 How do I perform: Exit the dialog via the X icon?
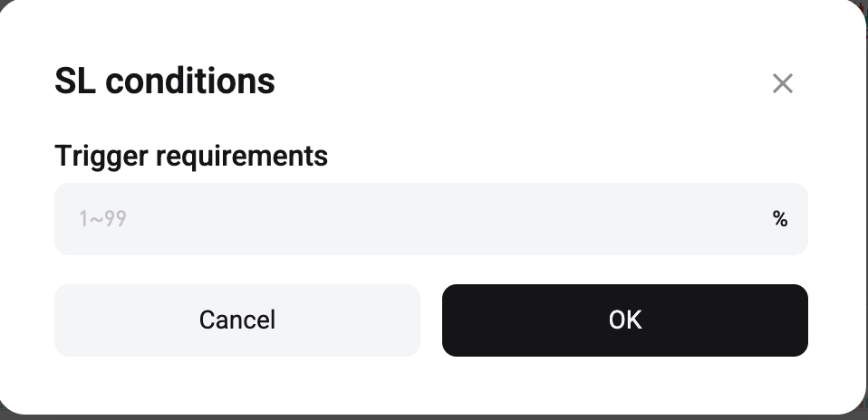click(782, 83)
